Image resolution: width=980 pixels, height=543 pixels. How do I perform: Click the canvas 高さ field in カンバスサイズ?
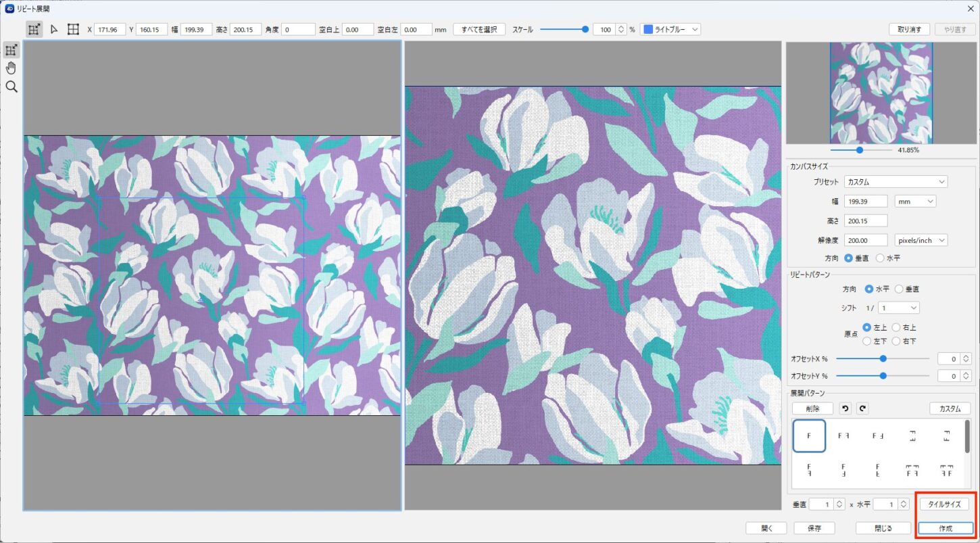pos(866,220)
